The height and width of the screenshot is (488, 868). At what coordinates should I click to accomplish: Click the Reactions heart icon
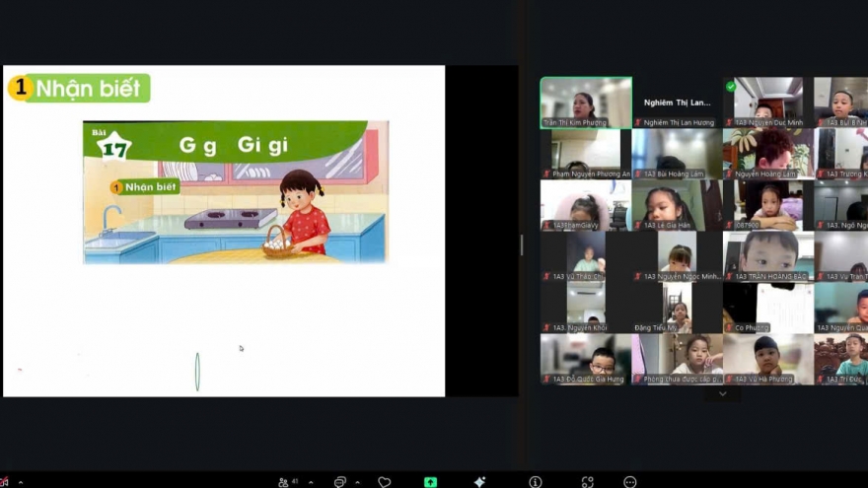[x=385, y=482]
